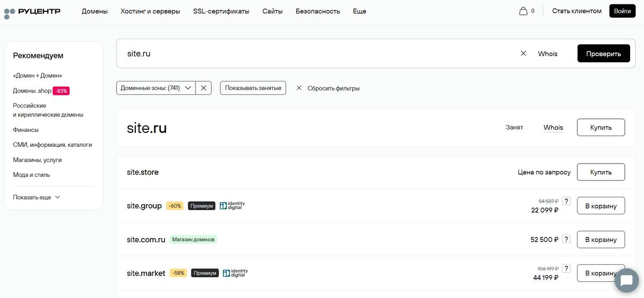This screenshot has width=644, height=298.
Task: Click the Премиум badge on site.group
Action: pyautogui.click(x=202, y=206)
